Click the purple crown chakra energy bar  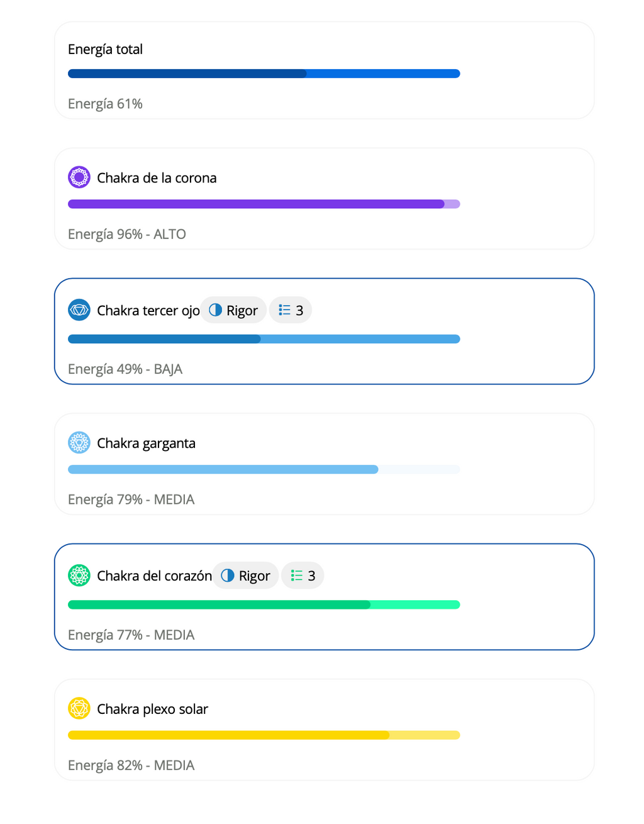[x=264, y=204]
